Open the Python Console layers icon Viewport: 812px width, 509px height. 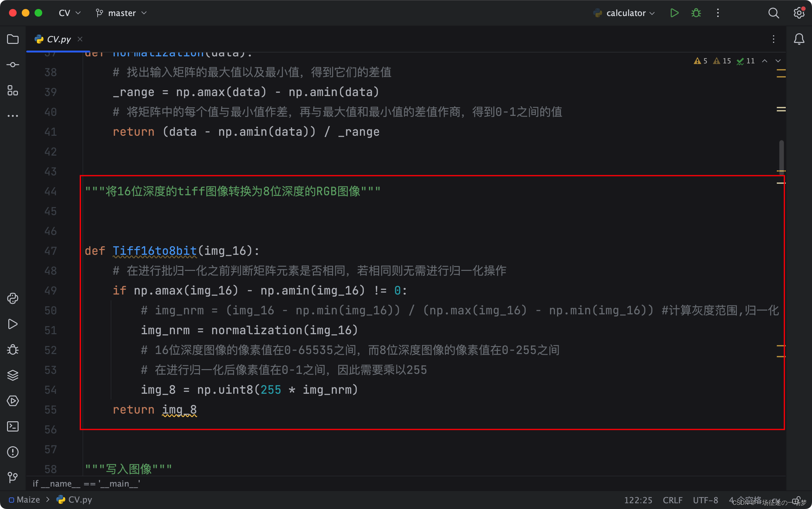13,375
